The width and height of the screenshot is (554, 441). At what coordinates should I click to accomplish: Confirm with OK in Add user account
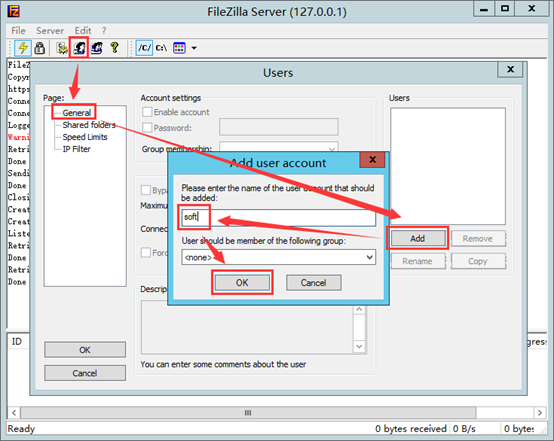click(x=242, y=283)
